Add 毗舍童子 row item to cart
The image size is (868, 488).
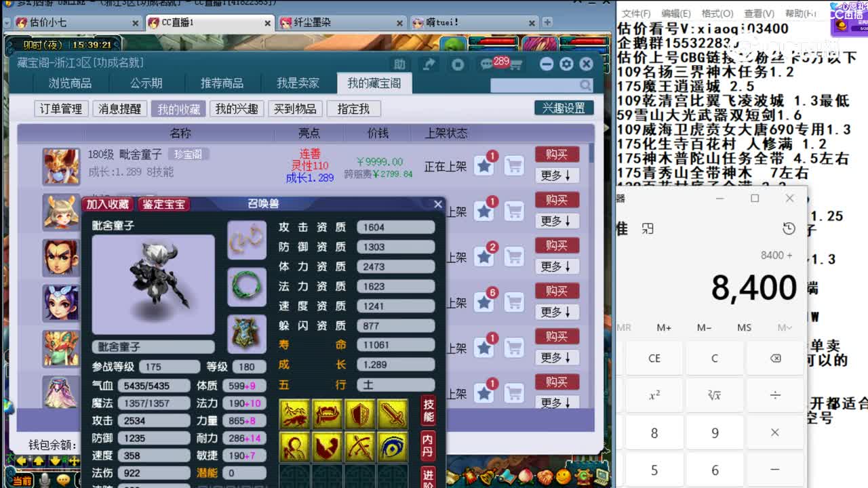pyautogui.click(x=514, y=165)
